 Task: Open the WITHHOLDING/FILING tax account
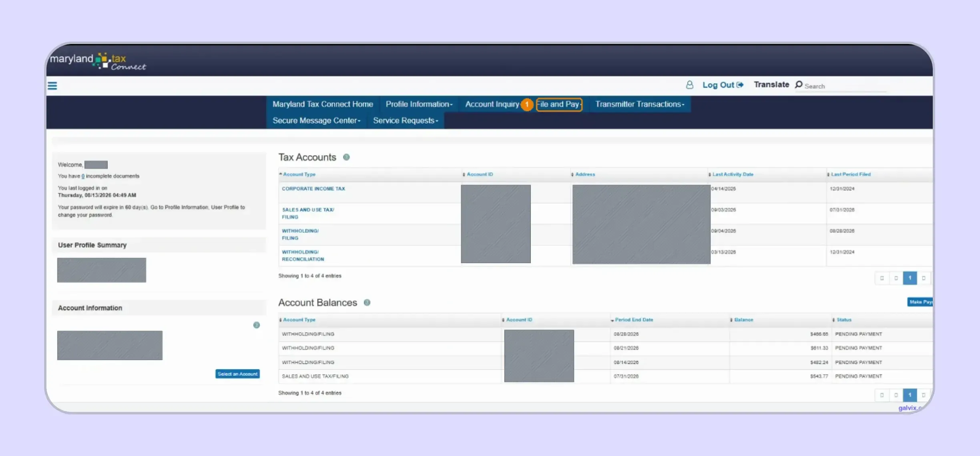click(300, 234)
